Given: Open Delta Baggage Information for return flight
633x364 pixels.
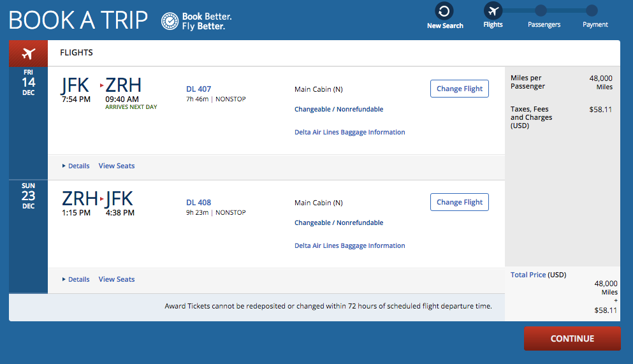Looking at the screenshot, I should [349, 246].
